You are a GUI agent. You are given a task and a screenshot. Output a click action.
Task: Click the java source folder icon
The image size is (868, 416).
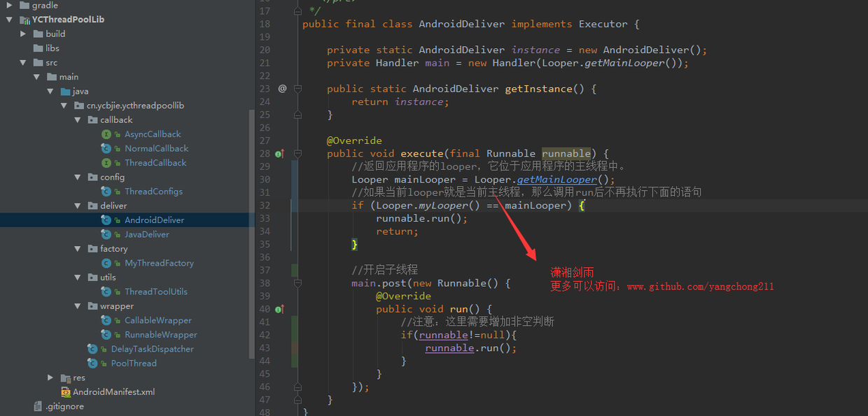click(x=65, y=92)
